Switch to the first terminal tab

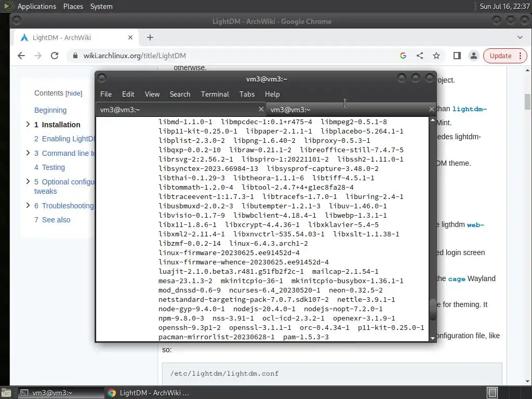(180, 110)
